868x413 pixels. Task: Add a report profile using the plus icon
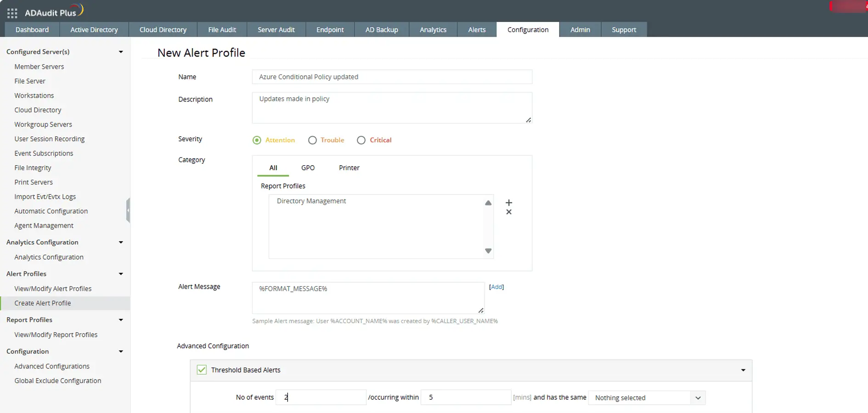coord(508,202)
